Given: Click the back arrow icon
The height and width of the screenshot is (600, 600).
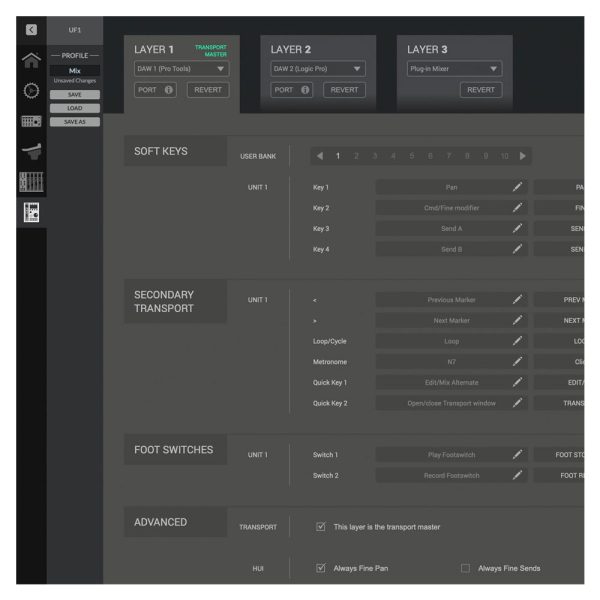Looking at the screenshot, I should [31, 29].
